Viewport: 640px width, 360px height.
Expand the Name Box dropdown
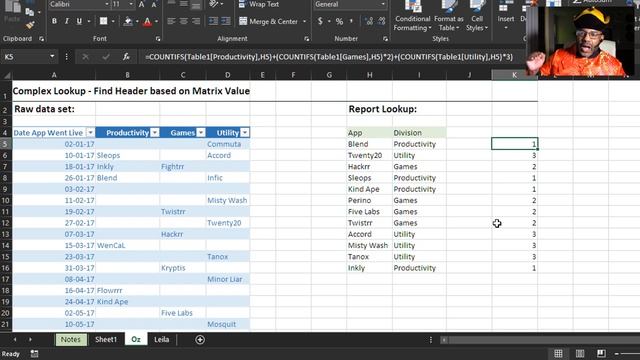point(52,57)
